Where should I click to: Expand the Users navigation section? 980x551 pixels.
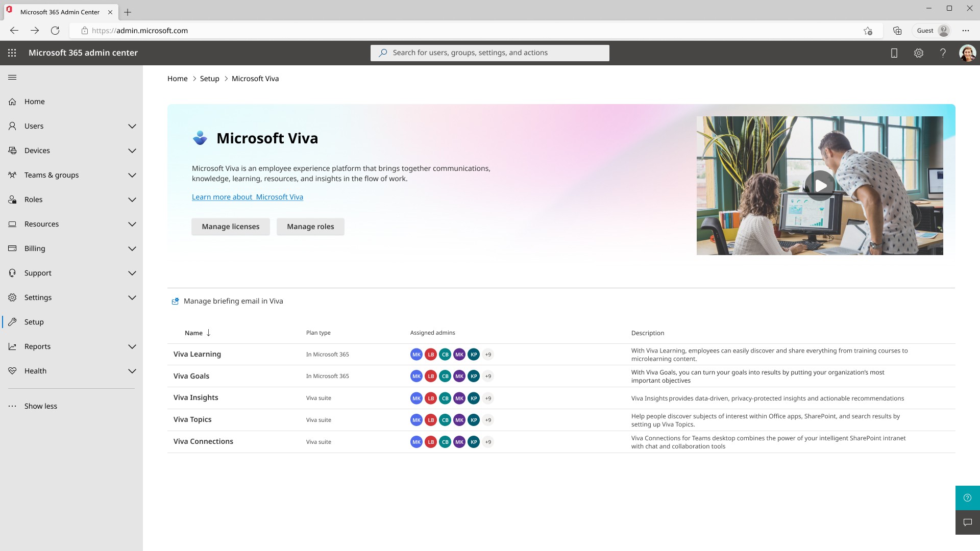coord(132,126)
